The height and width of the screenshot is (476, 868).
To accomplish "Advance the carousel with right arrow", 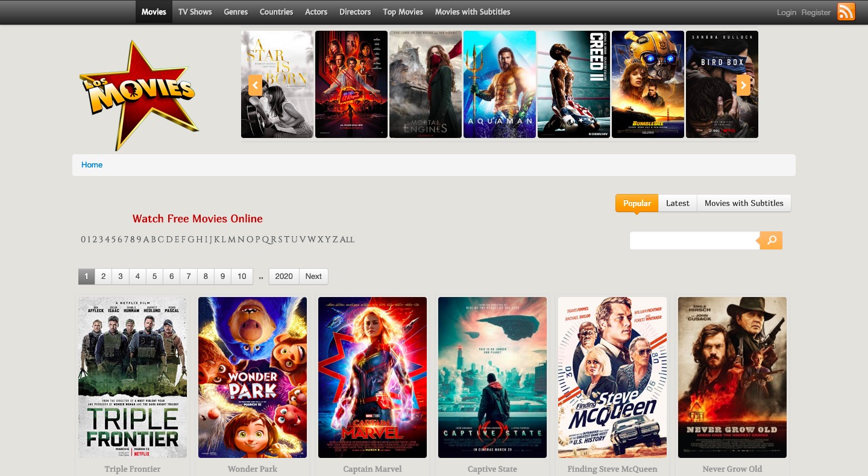I will click(x=744, y=85).
